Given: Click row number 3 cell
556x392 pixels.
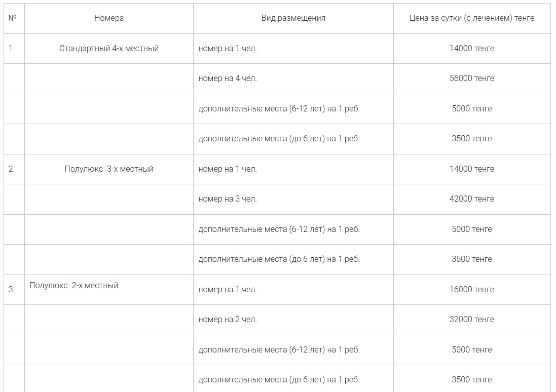Looking at the screenshot, I should click(x=14, y=290).
